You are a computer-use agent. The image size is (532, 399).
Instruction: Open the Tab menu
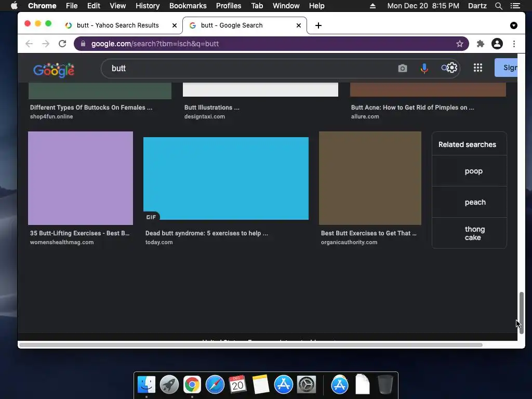[x=257, y=6]
